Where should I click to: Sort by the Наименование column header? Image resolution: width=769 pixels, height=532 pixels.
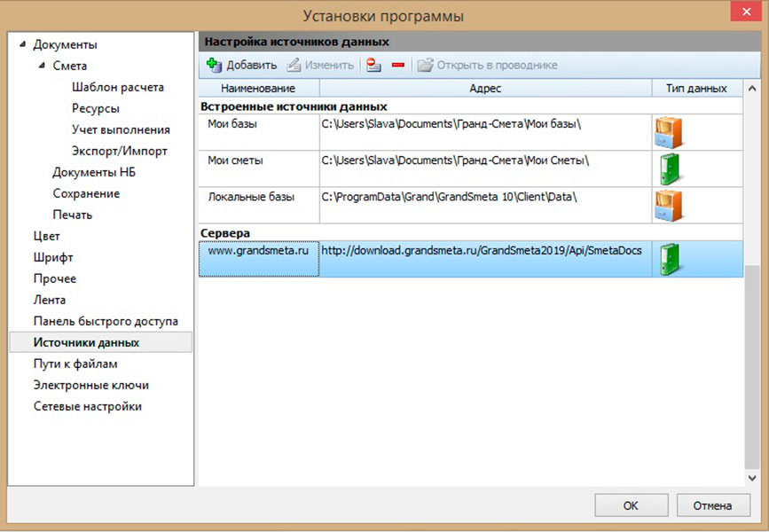[x=258, y=89]
